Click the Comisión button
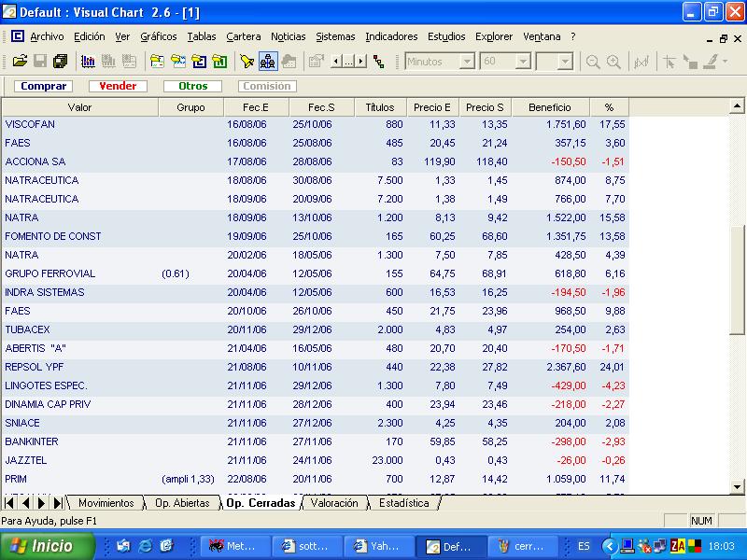Screen dimensions: 747x560 (x=267, y=86)
